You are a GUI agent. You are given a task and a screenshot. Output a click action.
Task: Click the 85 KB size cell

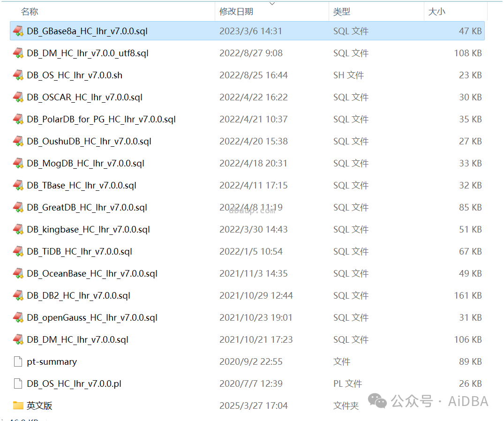pyautogui.click(x=470, y=207)
